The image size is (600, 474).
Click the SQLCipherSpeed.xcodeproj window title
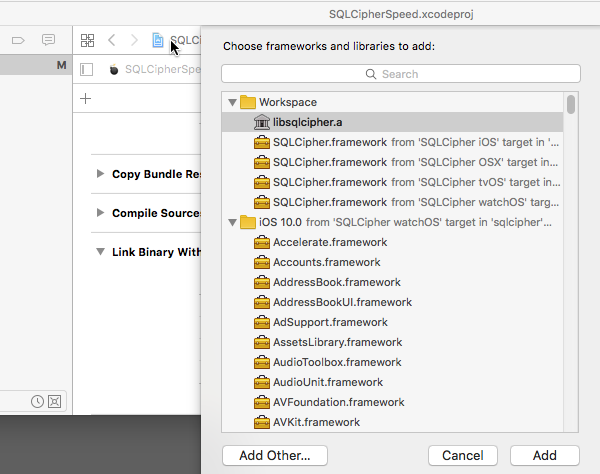coord(401,14)
